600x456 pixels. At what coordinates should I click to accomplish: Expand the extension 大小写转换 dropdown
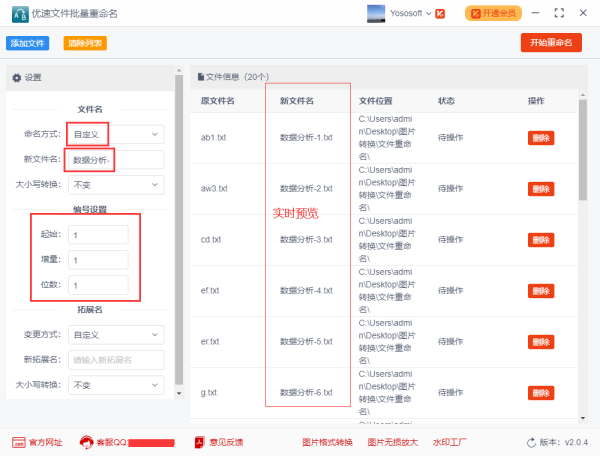116,385
